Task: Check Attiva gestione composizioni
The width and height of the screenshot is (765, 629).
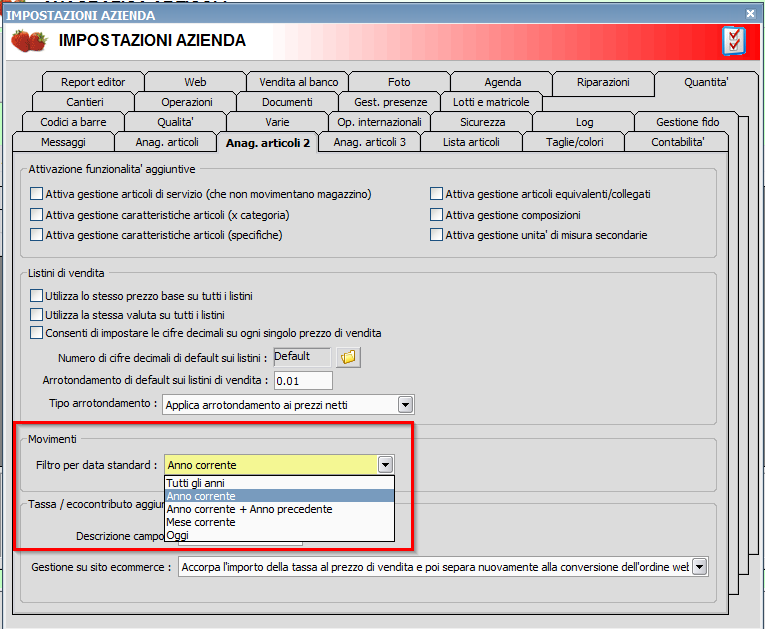Action: coord(436,215)
